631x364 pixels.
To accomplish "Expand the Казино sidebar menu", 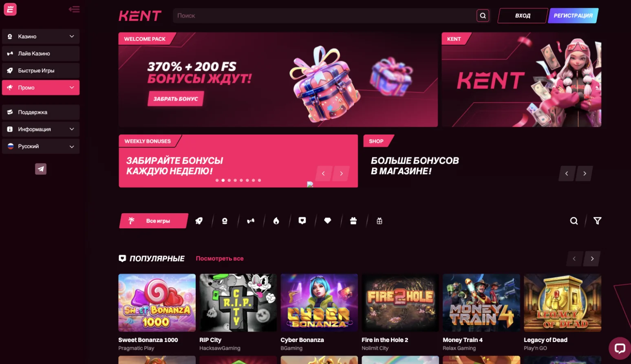I will (41, 36).
